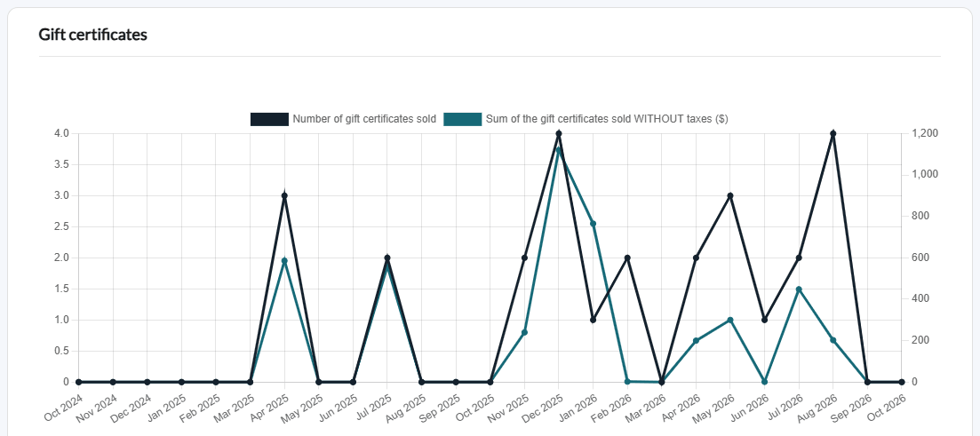Click the '0.5' left axis value
The height and width of the screenshot is (436, 980).
[64, 351]
